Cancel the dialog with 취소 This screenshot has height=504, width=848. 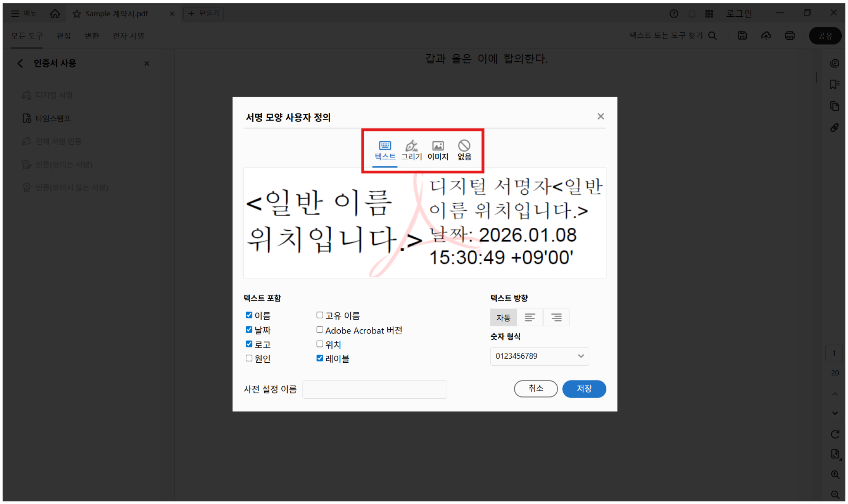[536, 389]
